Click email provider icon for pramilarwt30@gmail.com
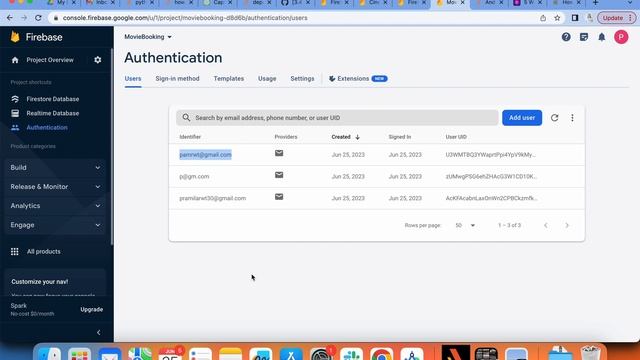 pos(279,197)
